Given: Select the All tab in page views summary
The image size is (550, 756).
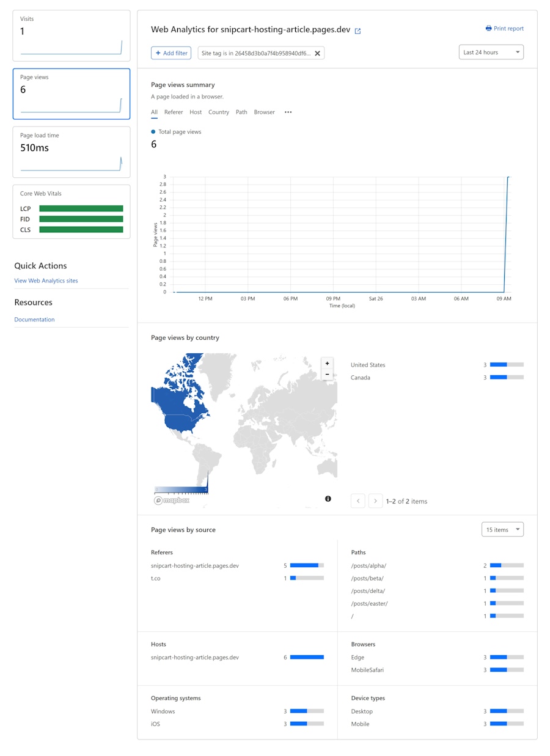Looking at the screenshot, I should point(154,112).
